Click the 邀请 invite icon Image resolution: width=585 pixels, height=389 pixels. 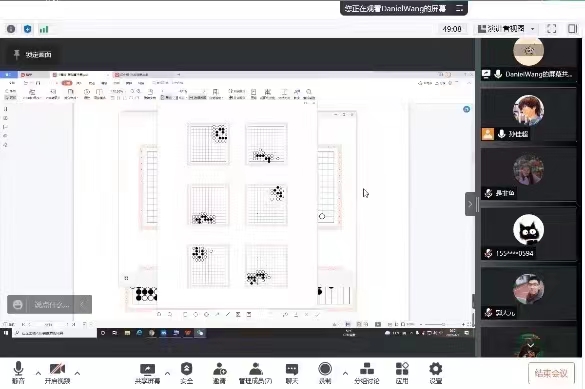click(219, 373)
